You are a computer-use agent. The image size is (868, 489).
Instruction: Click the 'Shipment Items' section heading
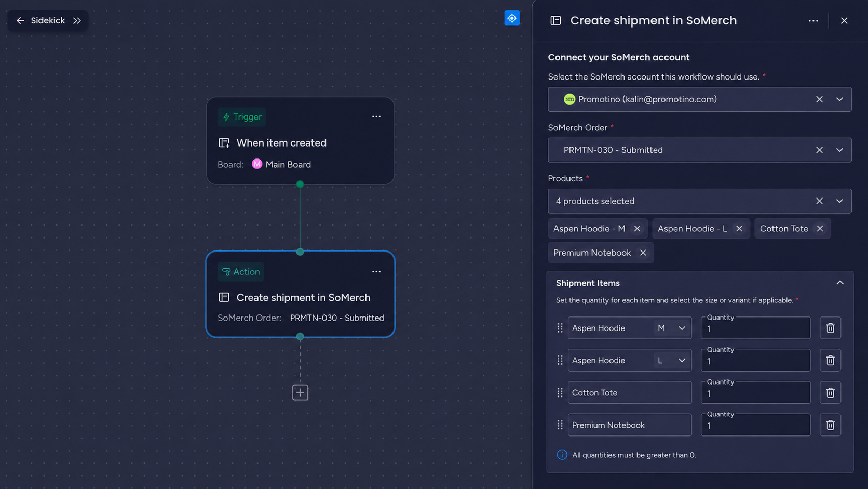click(x=588, y=283)
